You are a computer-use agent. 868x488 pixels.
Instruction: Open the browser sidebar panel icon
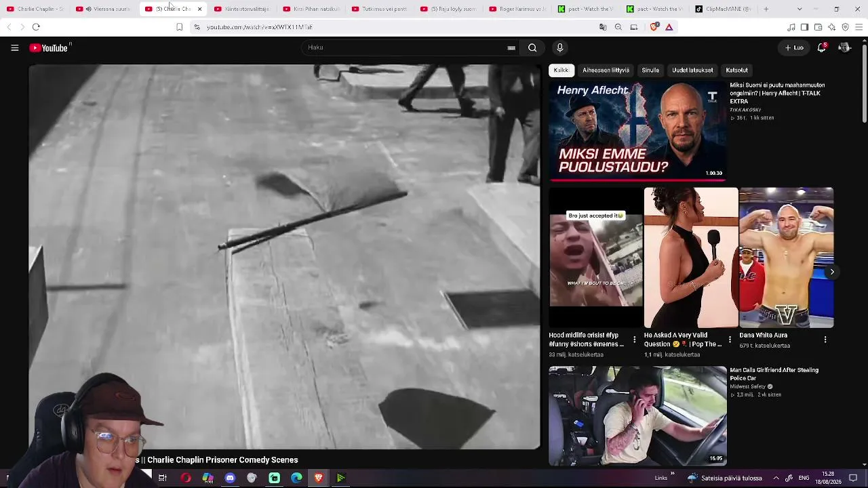[x=804, y=27]
